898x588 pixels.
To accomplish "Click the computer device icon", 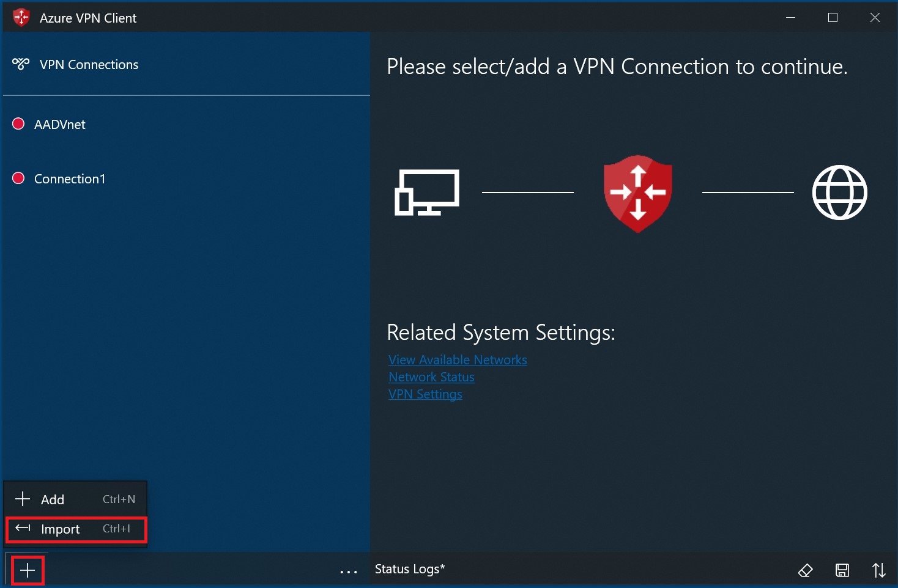I will pyautogui.click(x=427, y=193).
